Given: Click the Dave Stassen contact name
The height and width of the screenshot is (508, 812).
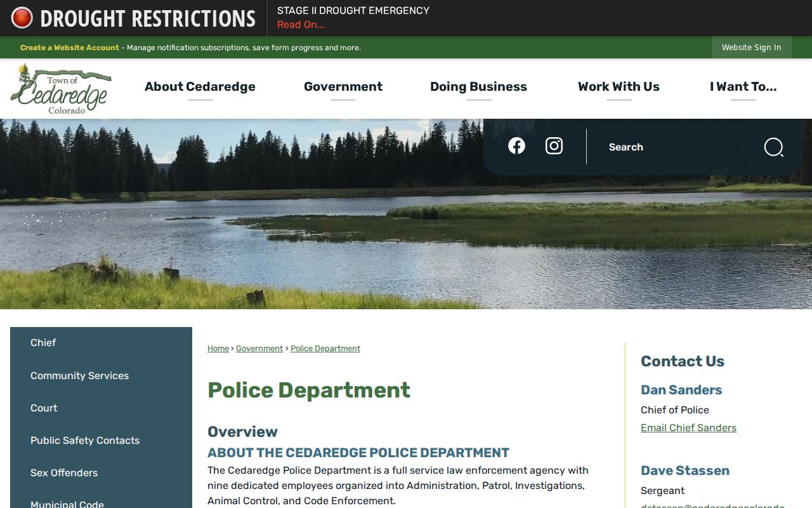Looking at the screenshot, I should point(685,471).
